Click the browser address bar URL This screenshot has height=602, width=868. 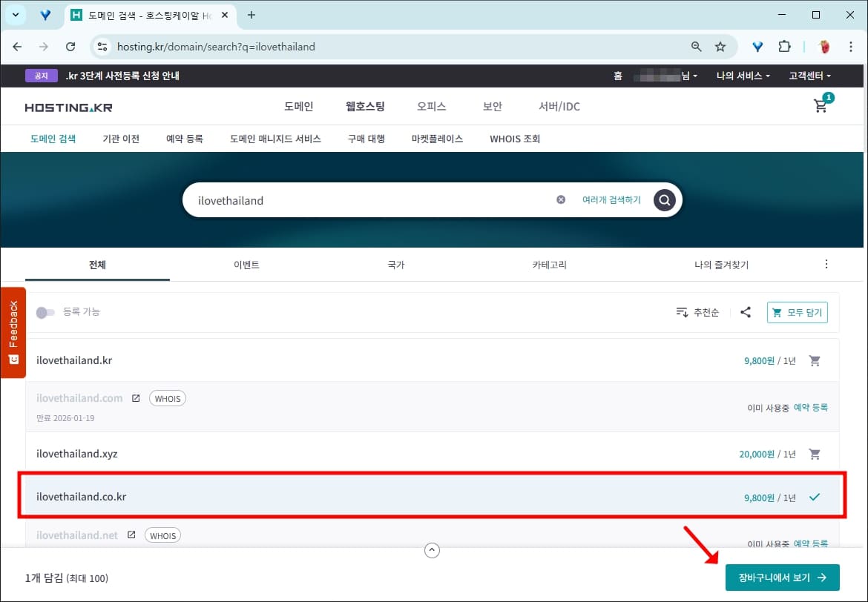click(216, 47)
